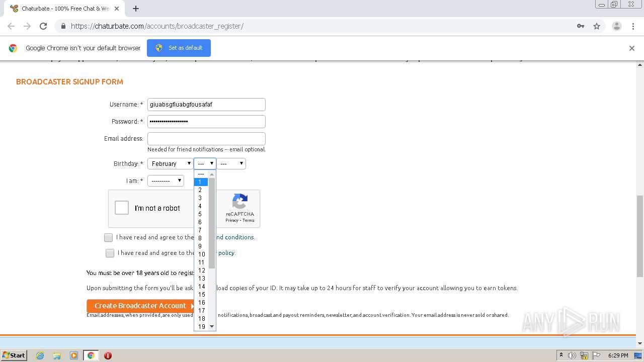The height and width of the screenshot is (362, 644).
Task: Agree to privacy policy checkbox
Action: pos(110,253)
